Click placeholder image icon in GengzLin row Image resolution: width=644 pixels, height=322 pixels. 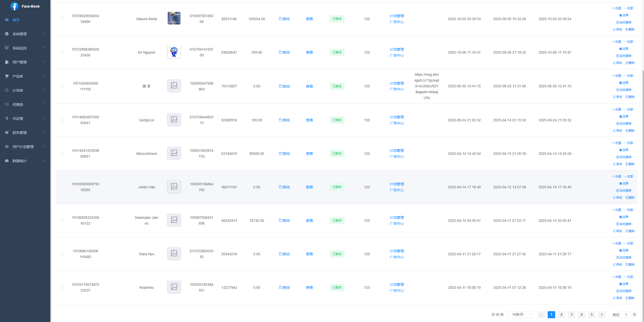click(x=174, y=119)
